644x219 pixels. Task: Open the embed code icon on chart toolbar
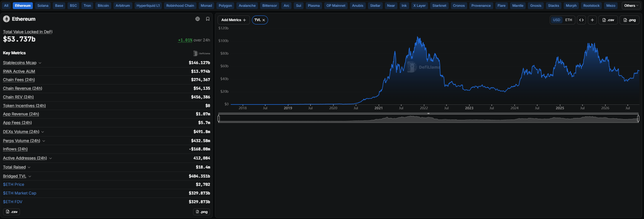(x=581, y=20)
